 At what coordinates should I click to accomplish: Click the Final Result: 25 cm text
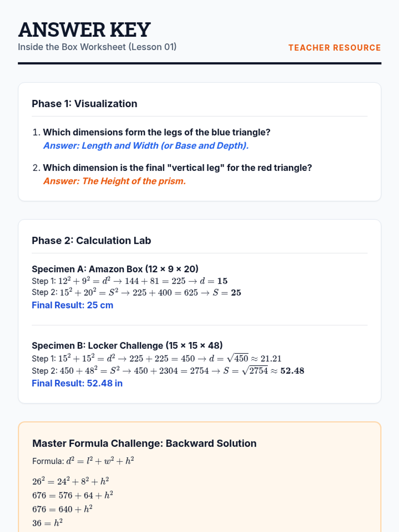pyautogui.click(x=72, y=305)
